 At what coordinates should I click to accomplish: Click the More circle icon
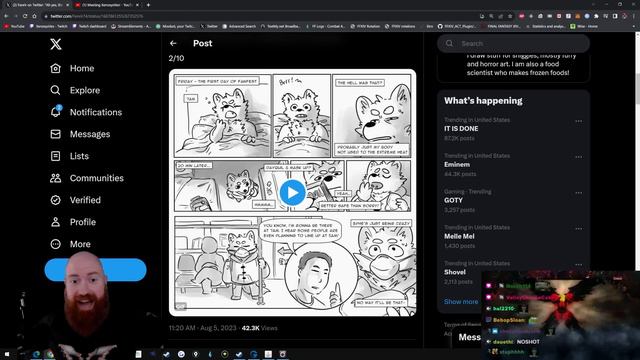point(56,244)
